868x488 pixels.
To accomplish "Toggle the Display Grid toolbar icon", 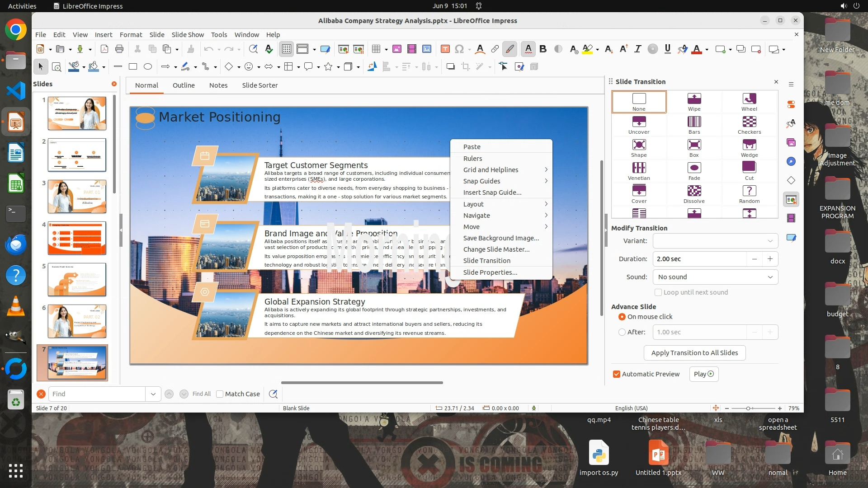I will coord(287,49).
